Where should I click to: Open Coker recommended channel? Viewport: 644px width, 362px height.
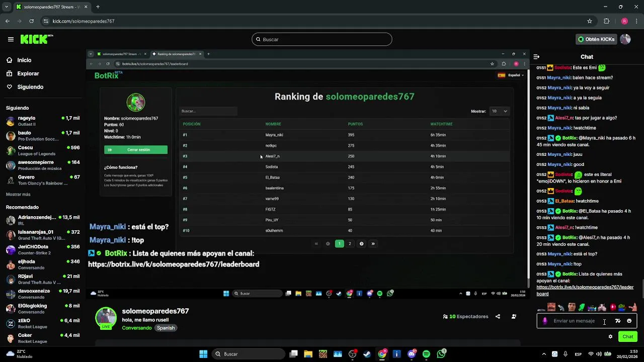click(x=43, y=338)
